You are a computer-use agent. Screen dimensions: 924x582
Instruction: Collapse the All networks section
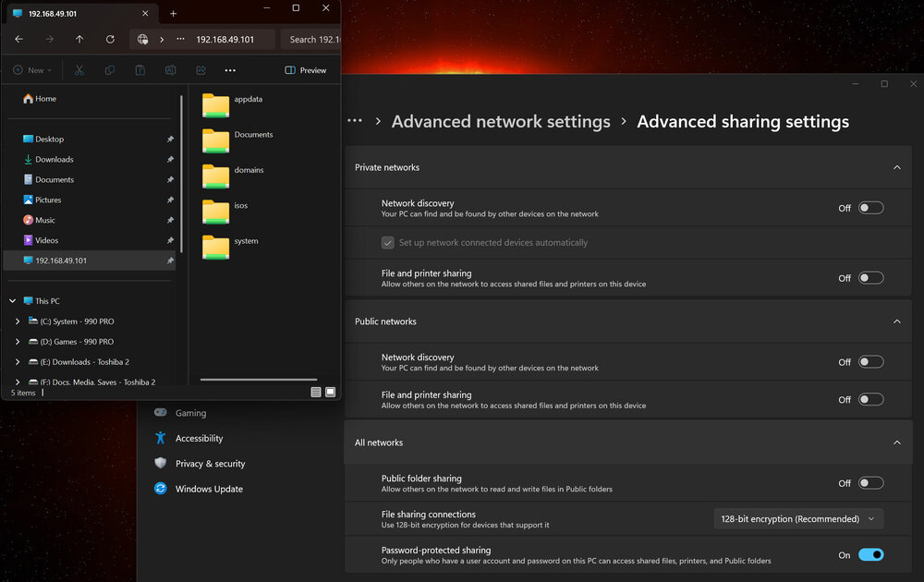pyautogui.click(x=897, y=443)
